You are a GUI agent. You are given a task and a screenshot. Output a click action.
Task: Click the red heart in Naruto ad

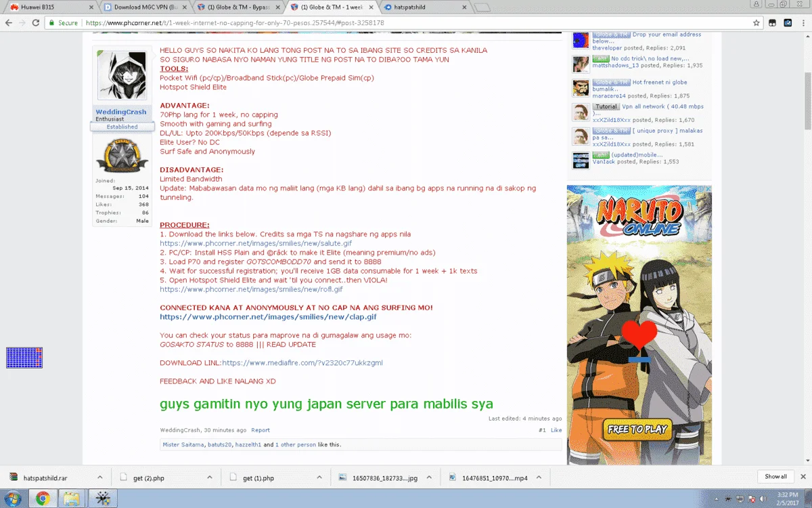pos(639,337)
